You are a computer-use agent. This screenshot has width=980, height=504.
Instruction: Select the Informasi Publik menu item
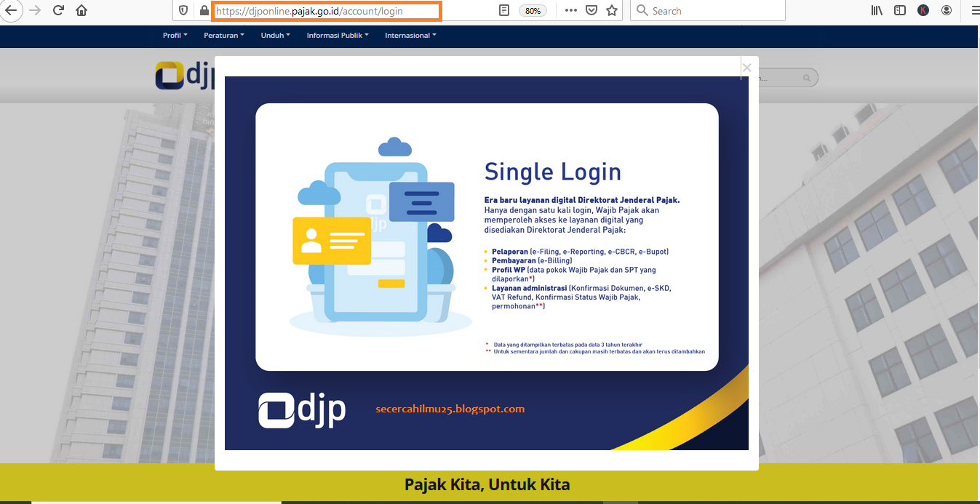(337, 34)
